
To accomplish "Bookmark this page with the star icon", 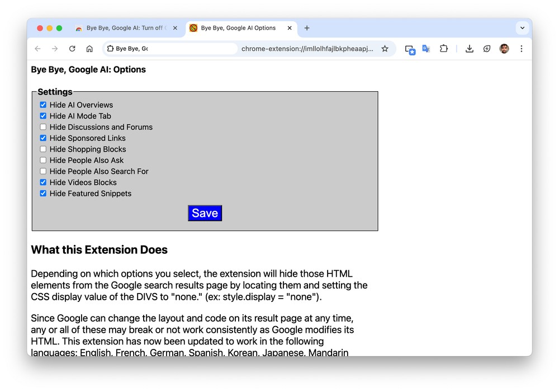I will click(385, 49).
